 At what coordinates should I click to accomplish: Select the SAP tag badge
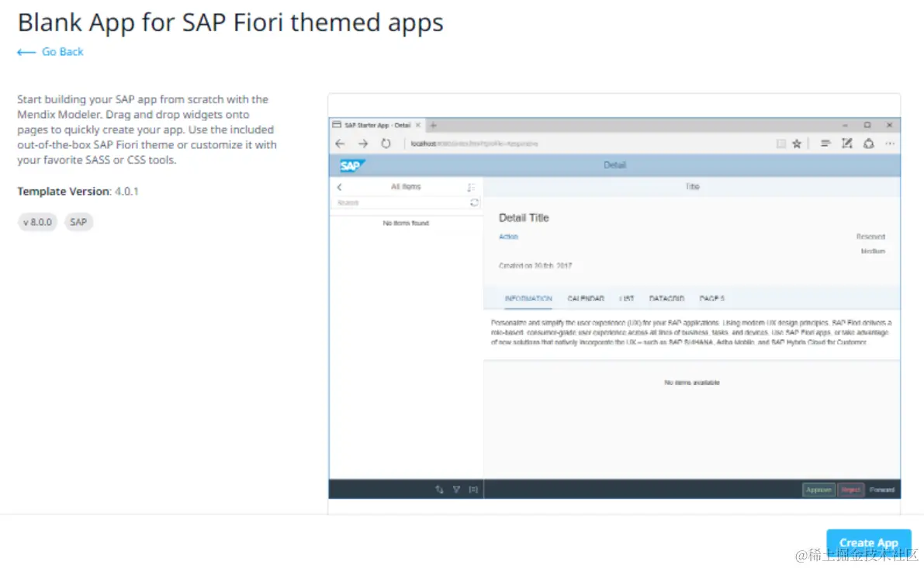tap(78, 222)
